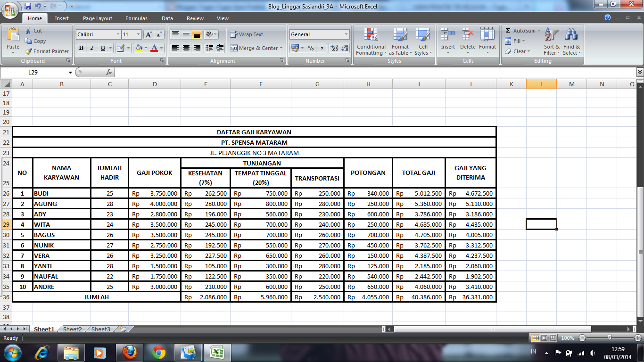The width and height of the screenshot is (644, 362).
Task: Open the Name Box dropdown arrow
Action: 71,72
